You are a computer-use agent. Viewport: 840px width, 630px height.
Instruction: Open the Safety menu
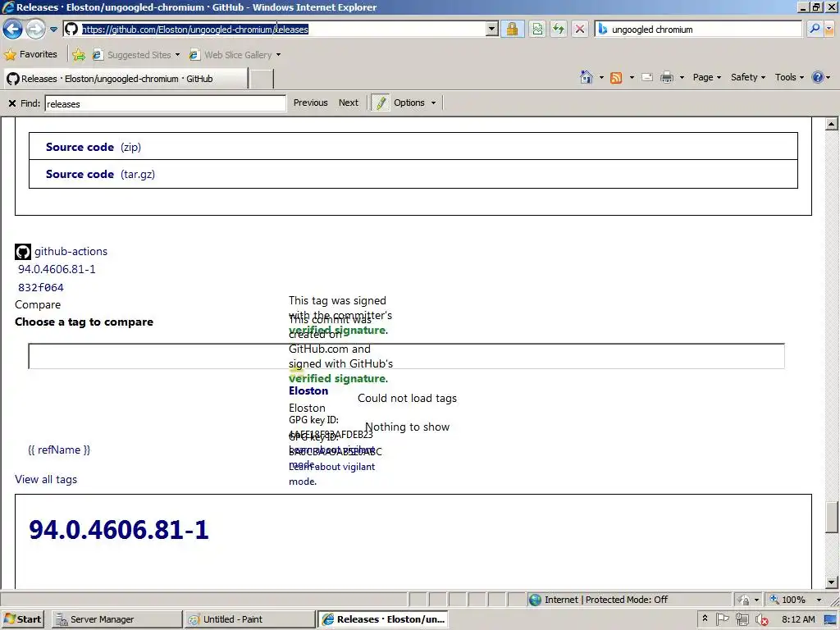[x=748, y=77]
